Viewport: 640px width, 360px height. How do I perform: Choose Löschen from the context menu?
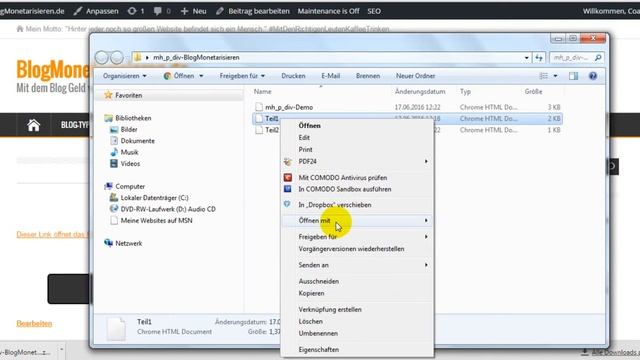tap(311, 321)
